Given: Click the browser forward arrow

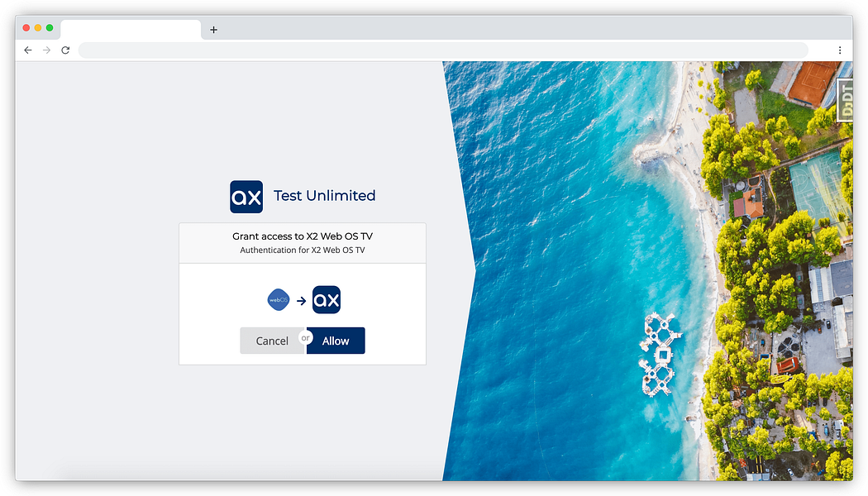Looking at the screenshot, I should tap(46, 50).
